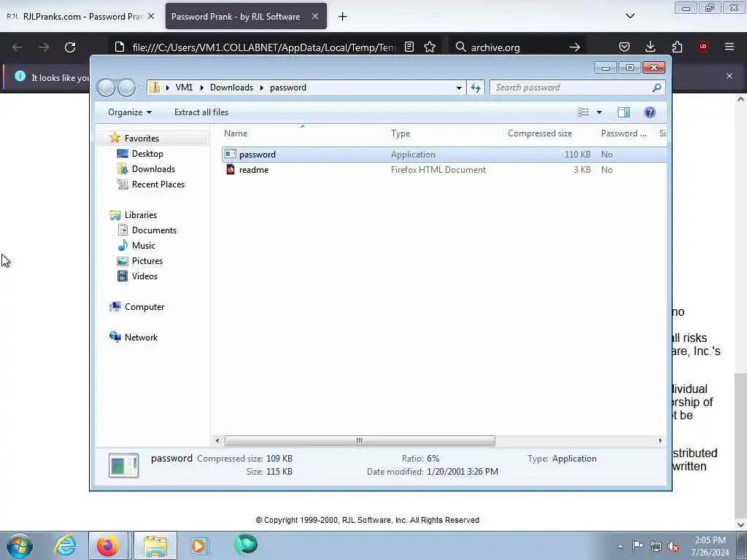
Task: Sort by the Type column header
Action: (444, 133)
